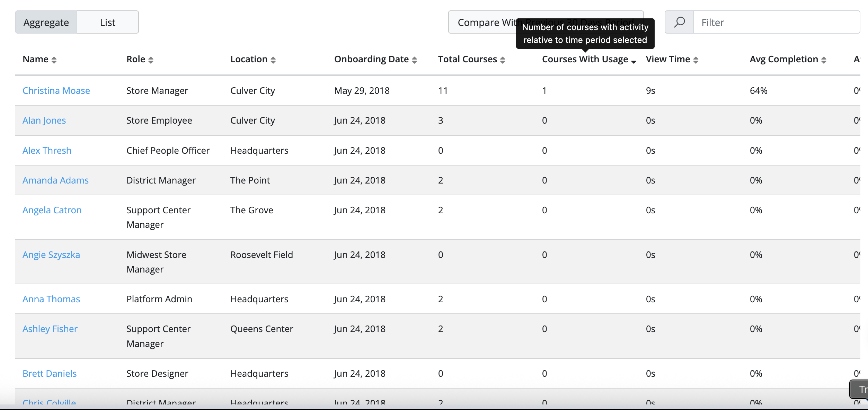Open Alan Jones' profile link
Image resolution: width=868 pixels, height=410 pixels.
44,120
